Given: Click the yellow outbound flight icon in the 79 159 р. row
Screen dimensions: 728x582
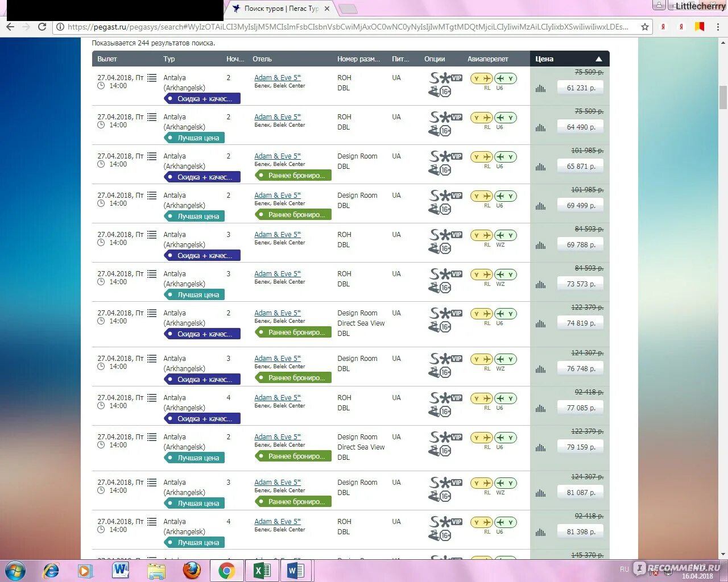Looking at the screenshot, I should pyautogui.click(x=481, y=438).
